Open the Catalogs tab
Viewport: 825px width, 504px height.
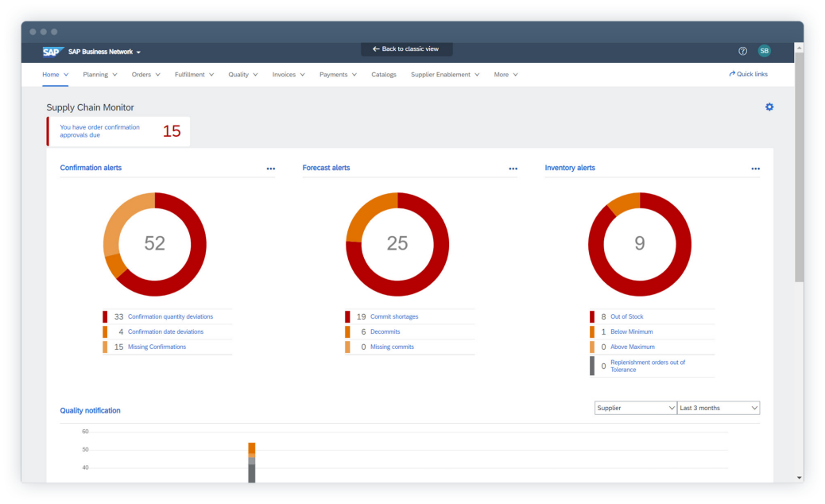[383, 75]
